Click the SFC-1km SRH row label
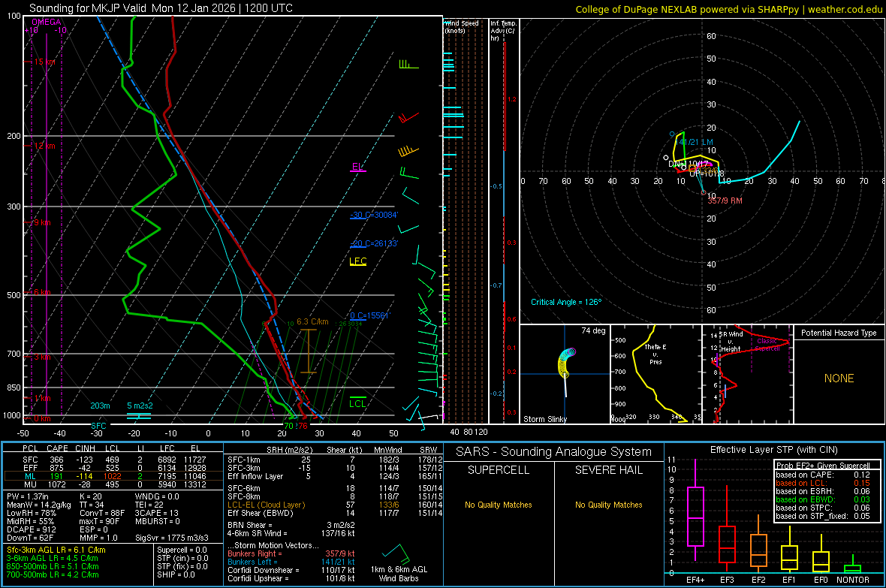886x588 pixels. (x=243, y=460)
